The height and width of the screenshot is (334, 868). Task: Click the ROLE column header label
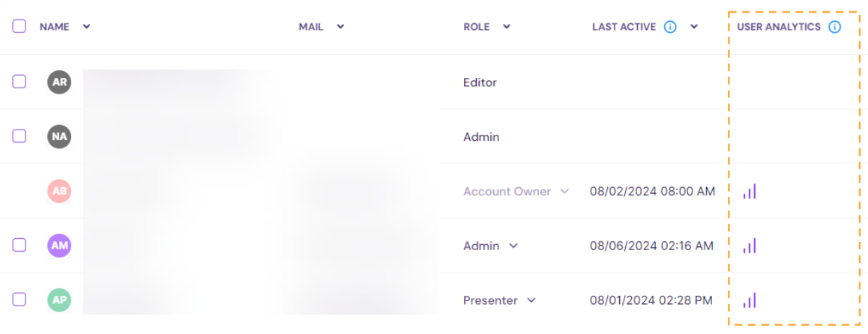pyautogui.click(x=476, y=27)
